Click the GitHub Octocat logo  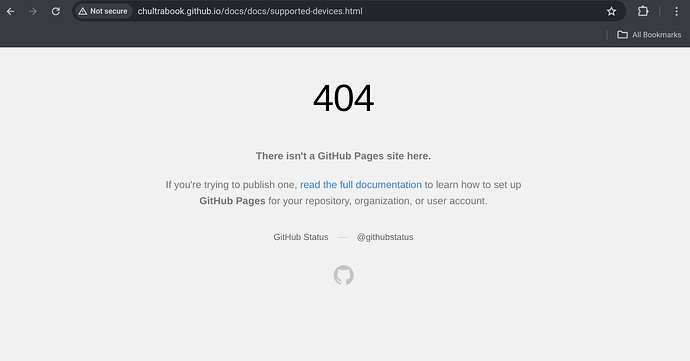click(344, 275)
